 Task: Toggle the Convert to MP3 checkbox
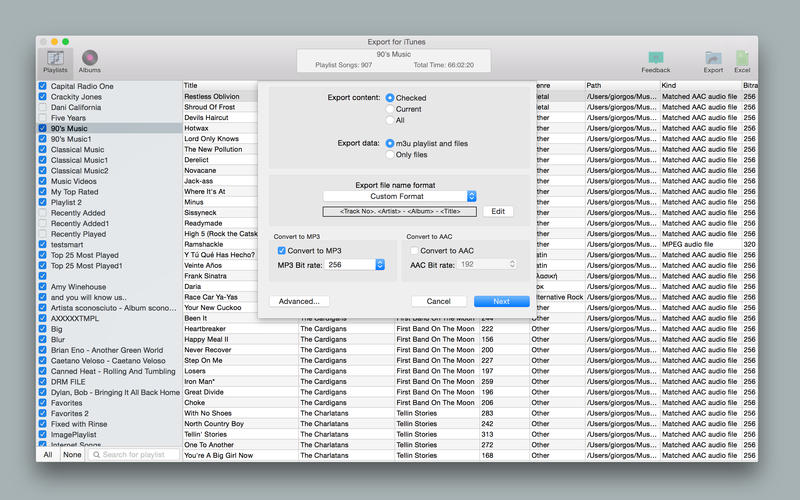tap(282, 251)
